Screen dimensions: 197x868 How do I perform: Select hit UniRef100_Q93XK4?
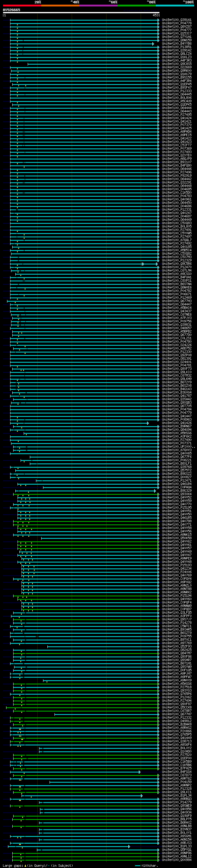(177, 494)
